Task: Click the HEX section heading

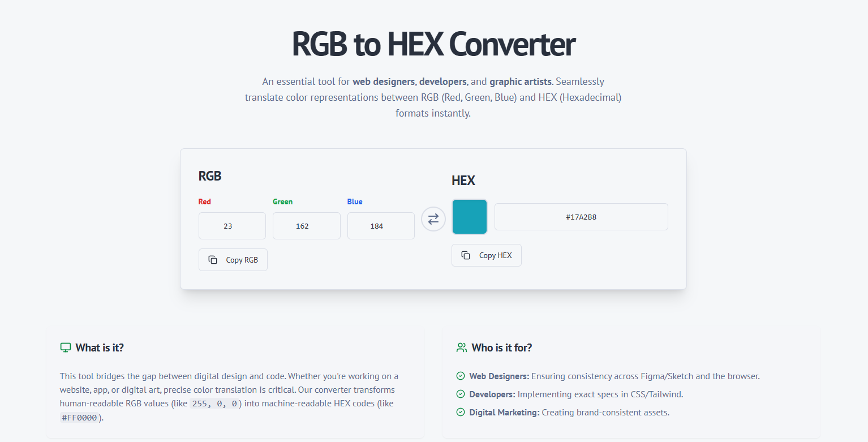Action: coord(463,181)
